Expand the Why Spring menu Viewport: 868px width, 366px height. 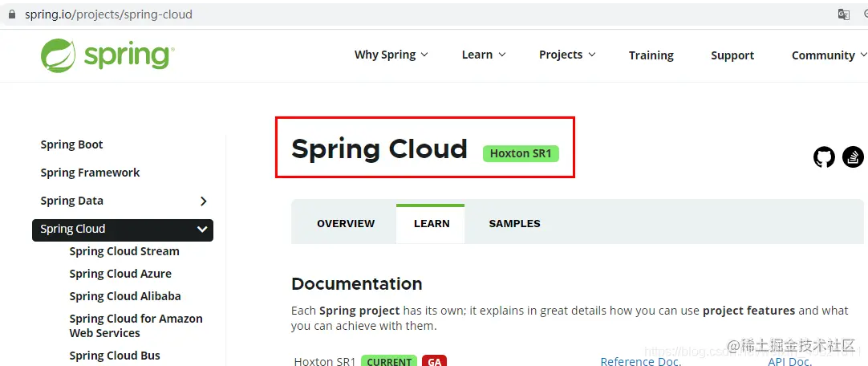391,55
